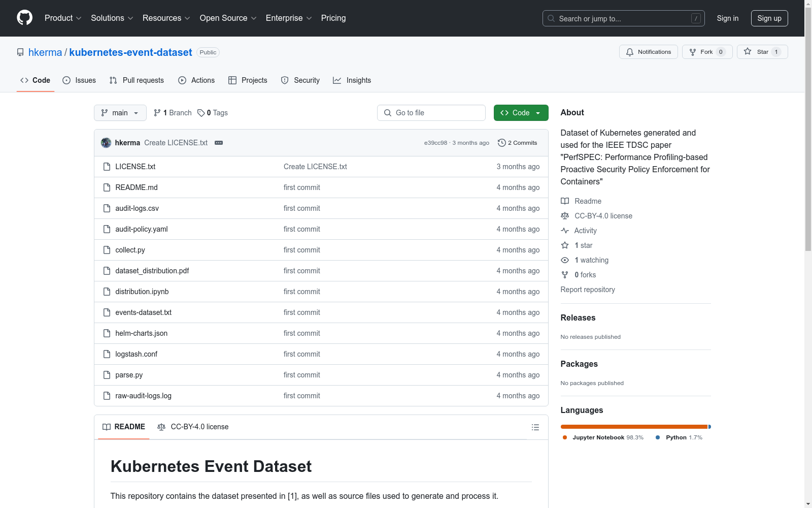Click the file icon beside parse.py
This screenshot has width=812, height=508.
click(107, 375)
